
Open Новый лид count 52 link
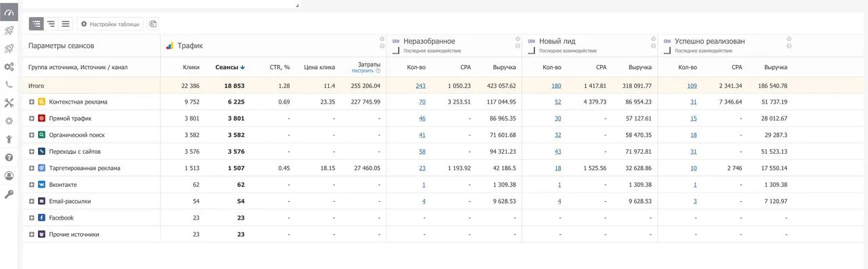click(558, 102)
